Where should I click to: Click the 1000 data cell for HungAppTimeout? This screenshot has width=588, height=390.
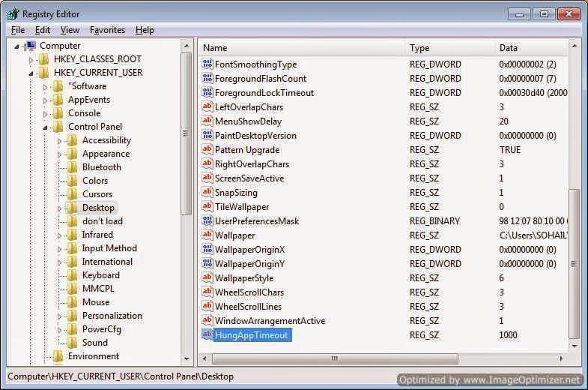(x=508, y=335)
